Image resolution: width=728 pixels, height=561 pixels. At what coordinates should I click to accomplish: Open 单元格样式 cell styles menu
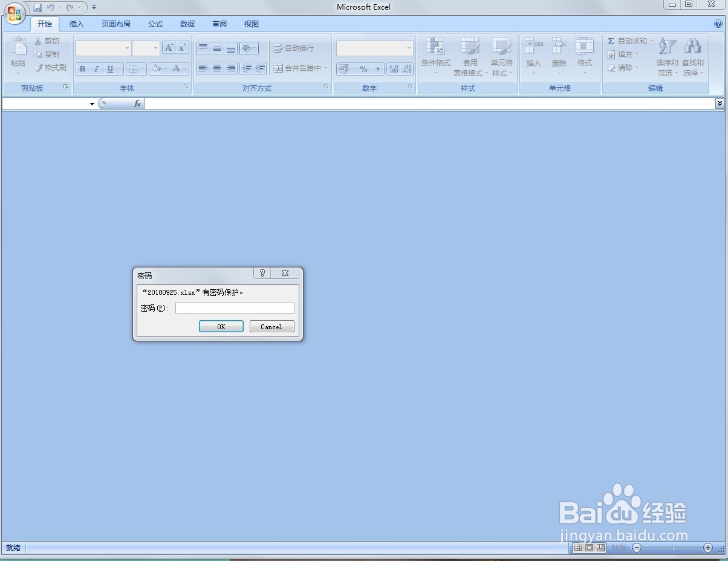[x=502, y=57]
